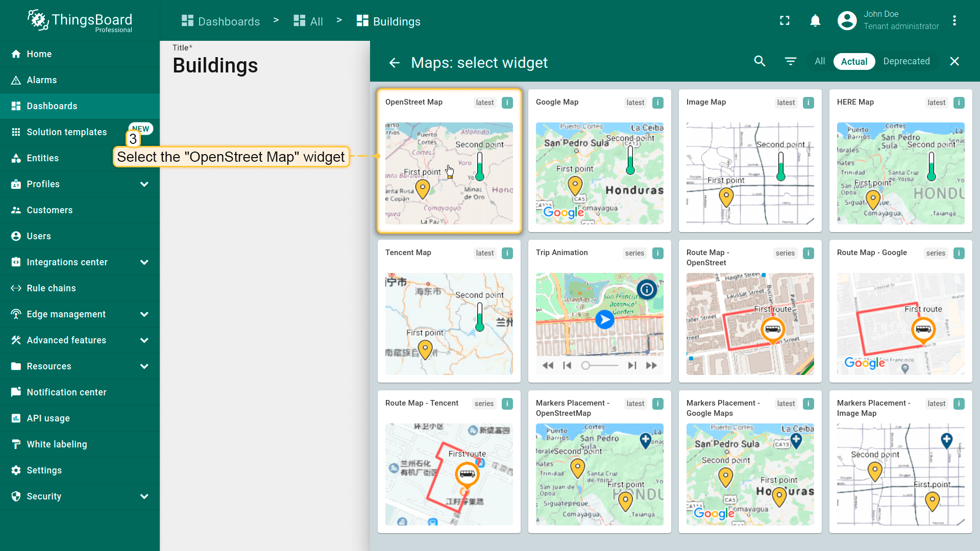The height and width of the screenshot is (551, 980).
Task: Open notifications bell icon
Action: click(815, 20)
